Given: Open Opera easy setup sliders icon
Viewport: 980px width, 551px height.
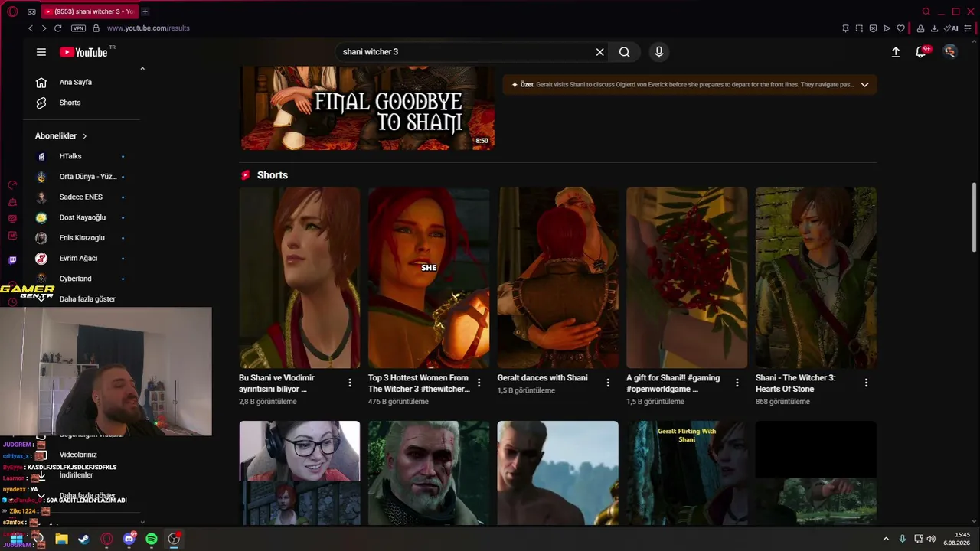Looking at the screenshot, I should click(x=969, y=28).
